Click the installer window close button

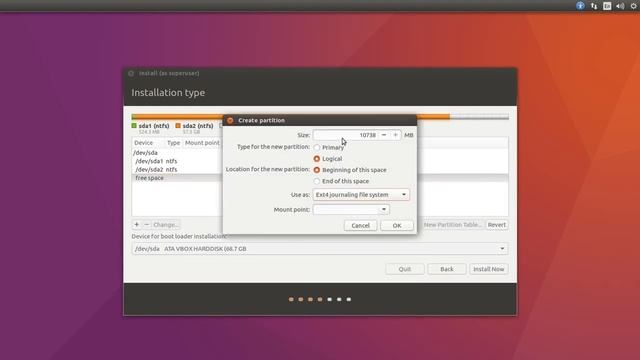(x=131, y=73)
